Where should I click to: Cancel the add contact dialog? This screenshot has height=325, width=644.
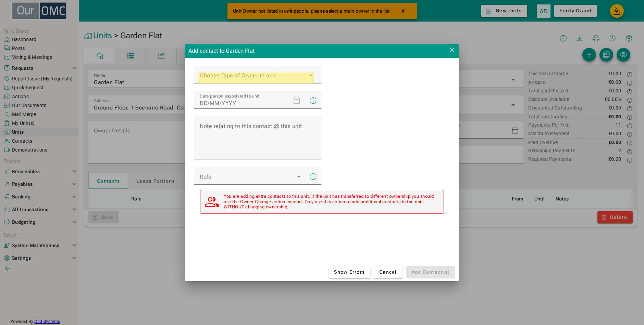tap(388, 272)
